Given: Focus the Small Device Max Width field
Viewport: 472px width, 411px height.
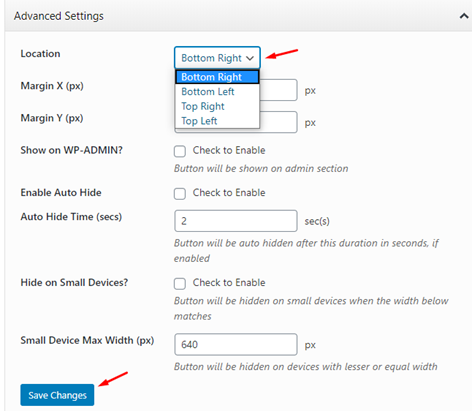Looking at the screenshot, I should [236, 344].
